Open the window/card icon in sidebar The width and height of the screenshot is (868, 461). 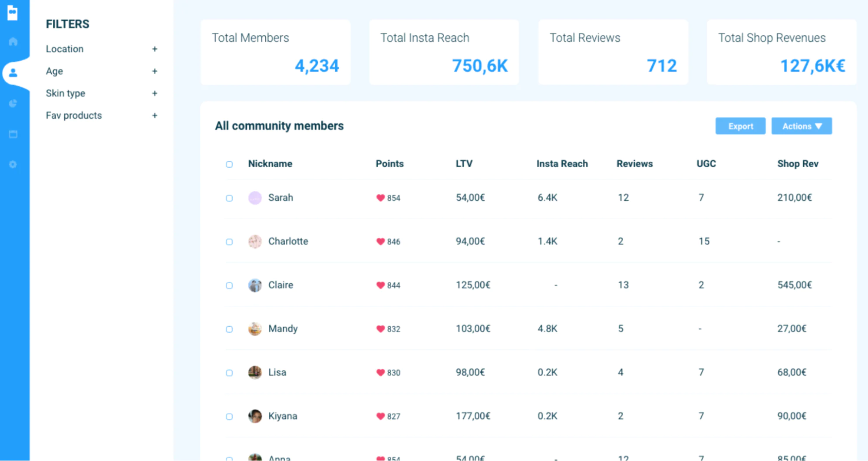[x=13, y=134]
